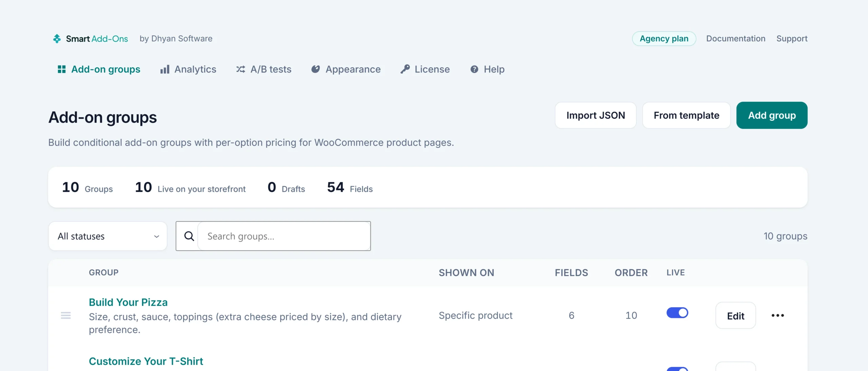Screen dimensions: 868x371
Task: Open more options for Build Your Pizza
Action: point(778,315)
